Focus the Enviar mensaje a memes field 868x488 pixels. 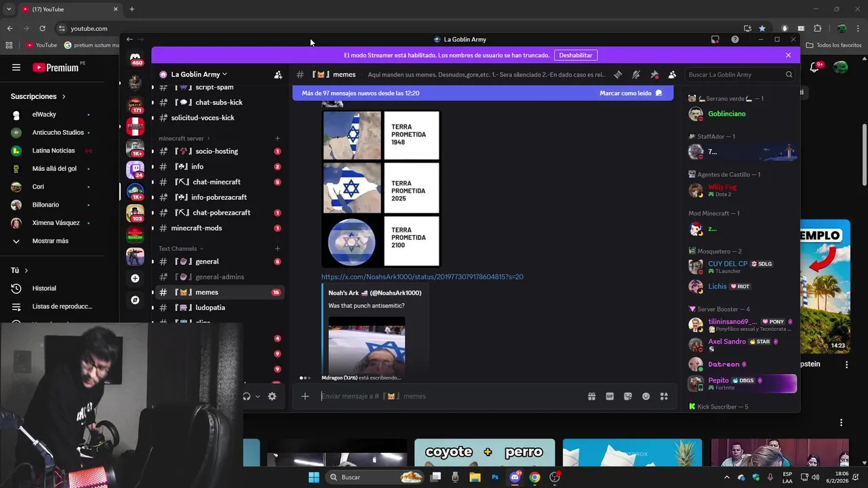(451, 396)
